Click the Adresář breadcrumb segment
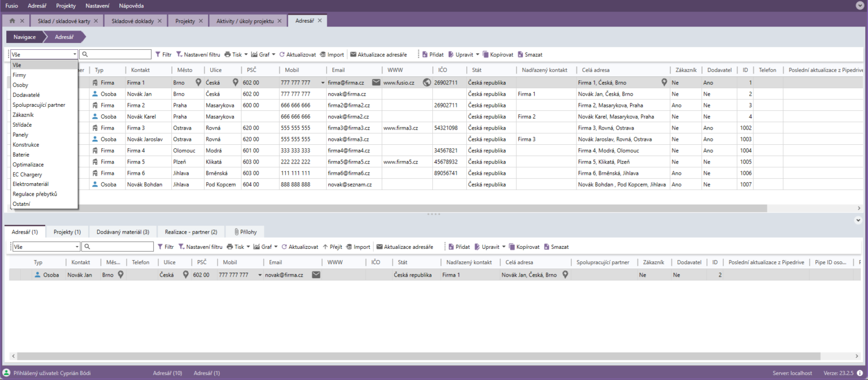The width and height of the screenshot is (868, 380). point(64,37)
